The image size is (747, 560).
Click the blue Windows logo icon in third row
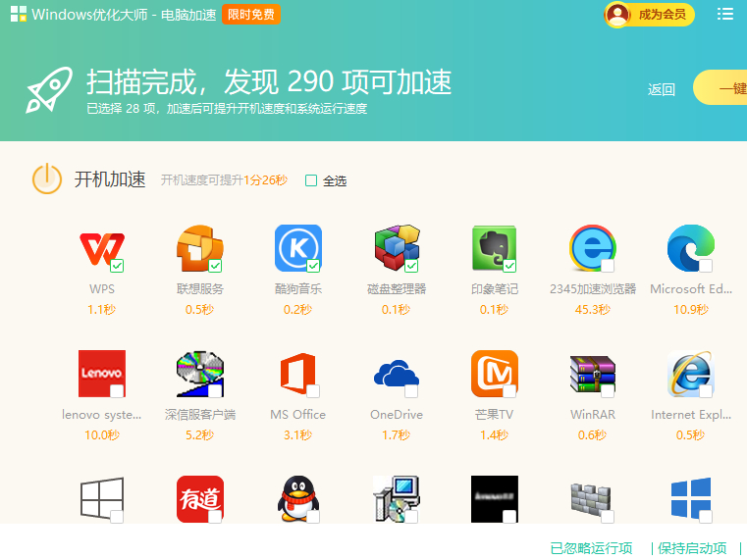(691, 498)
